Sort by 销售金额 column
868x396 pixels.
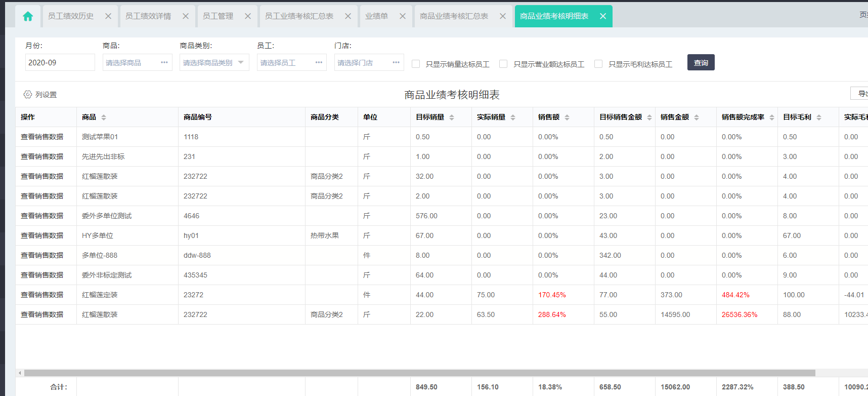coord(697,117)
